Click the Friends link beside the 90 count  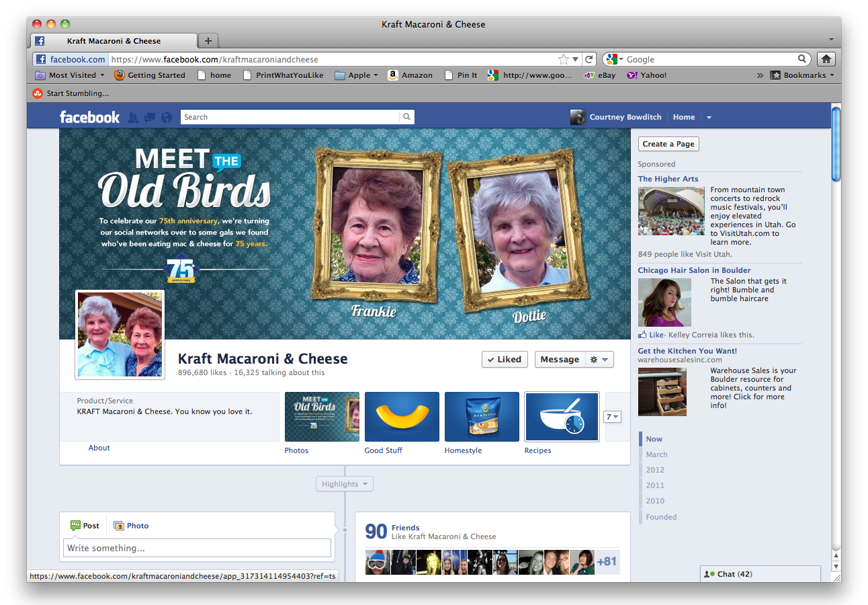405,528
